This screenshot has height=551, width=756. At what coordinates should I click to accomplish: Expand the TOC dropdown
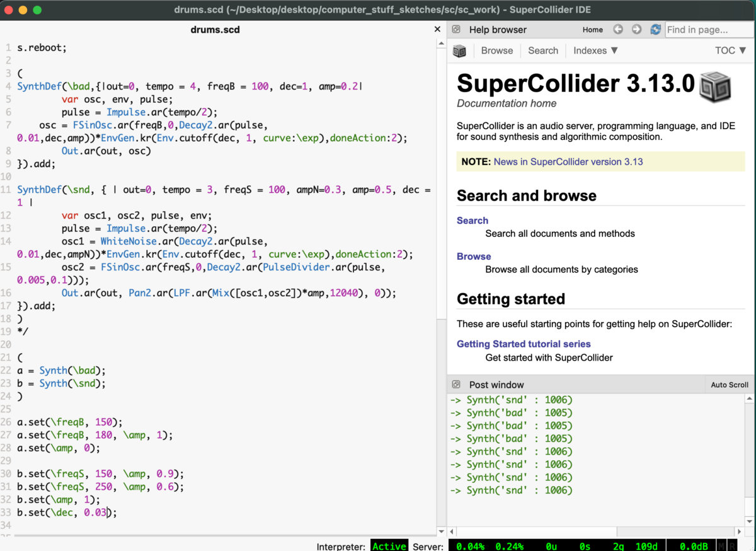point(731,50)
